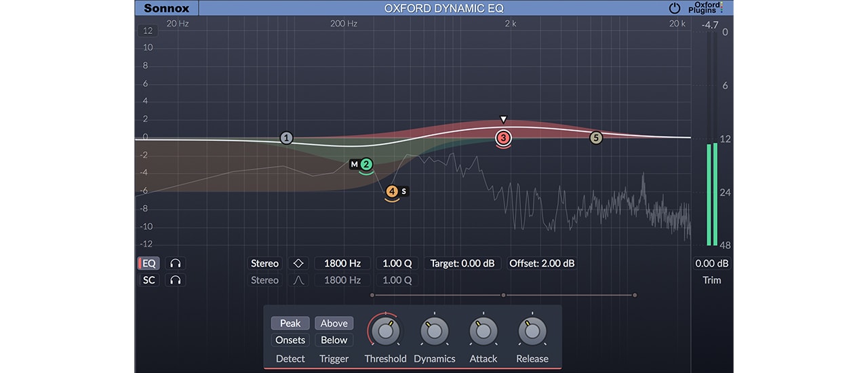Click the Threshold knob
The height and width of the screenshot is (373, 868).
pos(385,332)
